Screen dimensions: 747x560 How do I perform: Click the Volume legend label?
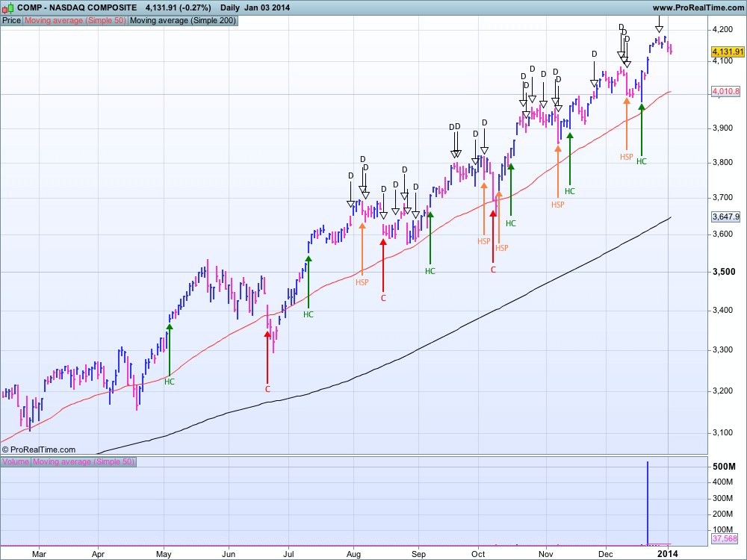pos(16,462)
